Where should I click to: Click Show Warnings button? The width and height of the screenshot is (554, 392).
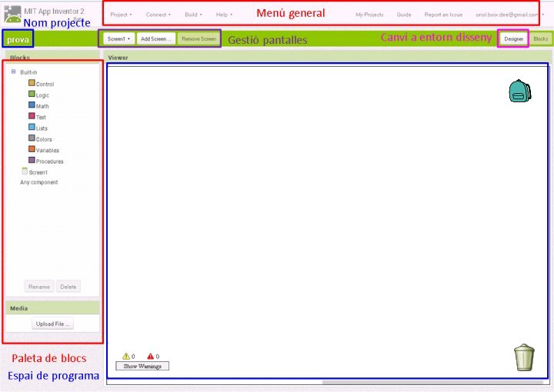[x=142, y=367]
